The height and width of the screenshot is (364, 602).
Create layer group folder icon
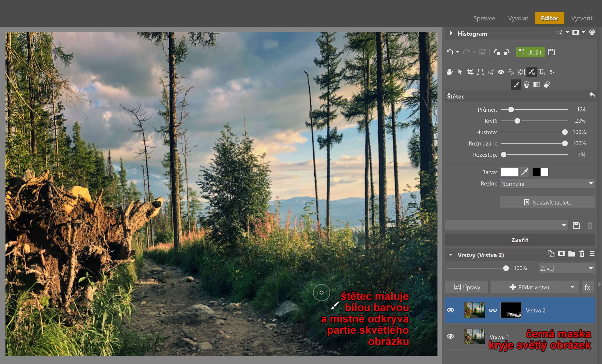572,254
